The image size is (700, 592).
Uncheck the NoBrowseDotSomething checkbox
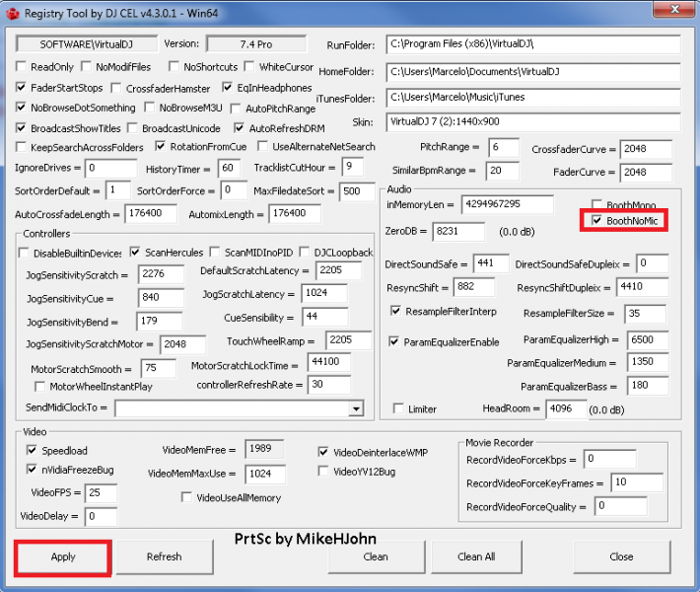tap(21, 108)
